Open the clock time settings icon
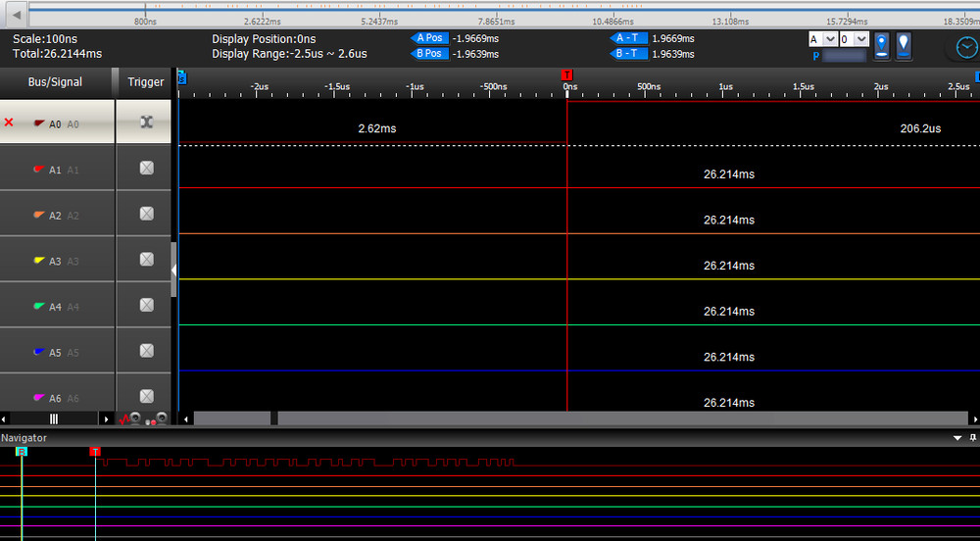This screenshot has height=541, width=980. (x=967, y=47)
